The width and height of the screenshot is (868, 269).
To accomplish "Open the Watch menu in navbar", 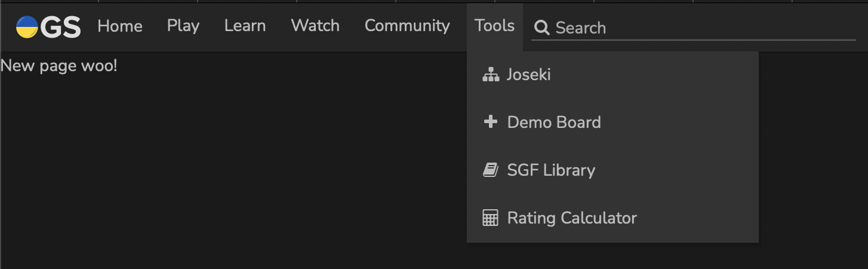I will point(315,26).
